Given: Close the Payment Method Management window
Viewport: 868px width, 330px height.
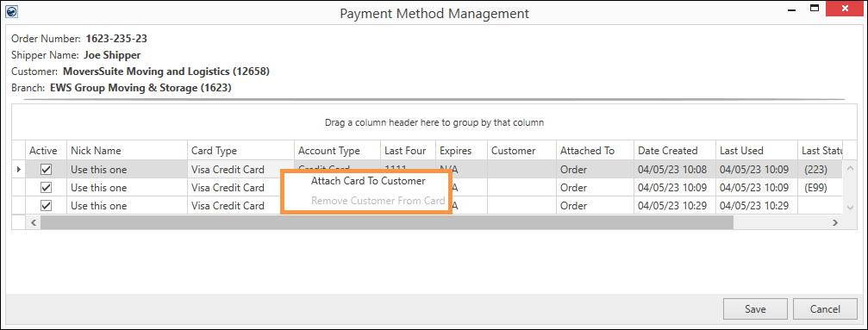Looking at the screenshot, I should pos(846,9).
